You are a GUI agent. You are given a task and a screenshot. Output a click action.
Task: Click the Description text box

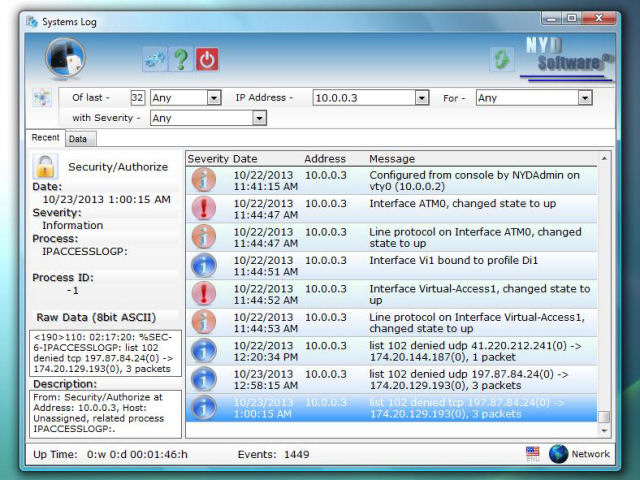[x=105, y=414]
